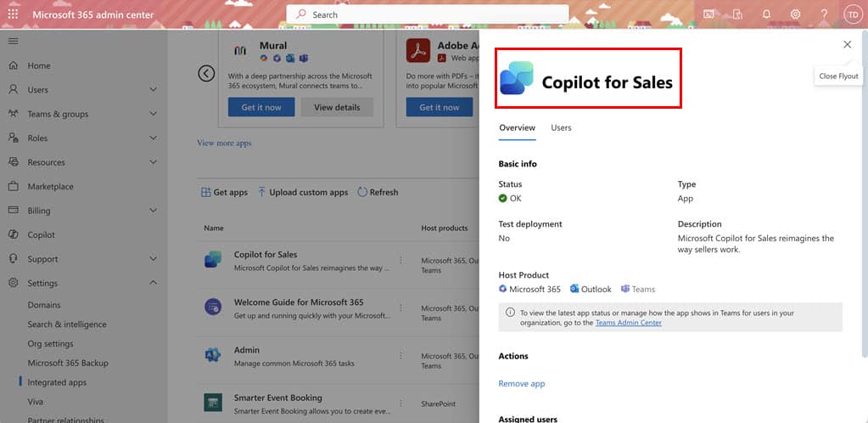Click 'Welcome Guide for Microsoft 365' app name
The image size is (868, 423).
click(x=299, y=302)
